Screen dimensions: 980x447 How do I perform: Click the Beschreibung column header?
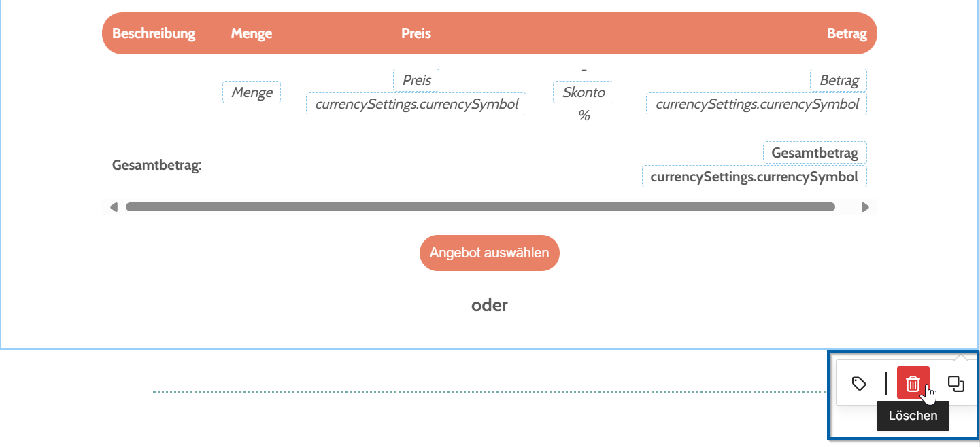click(x=154, y=33)
